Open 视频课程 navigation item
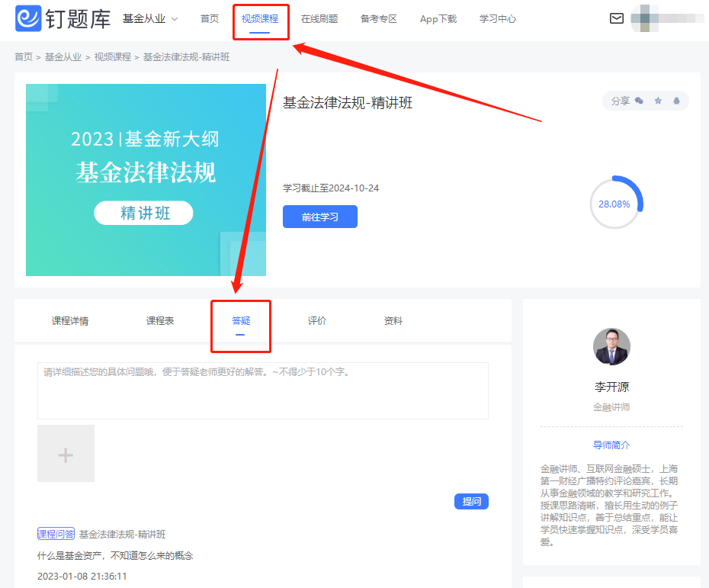This screenshot has width=709, height=588. pos(260,18)
